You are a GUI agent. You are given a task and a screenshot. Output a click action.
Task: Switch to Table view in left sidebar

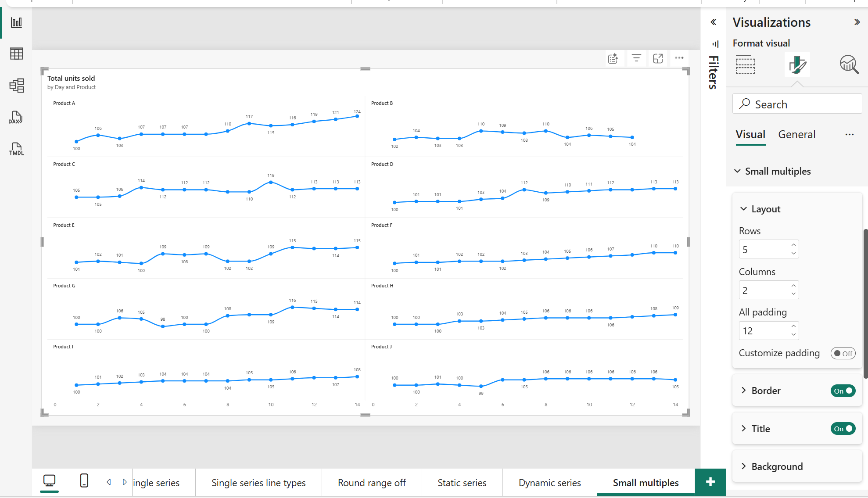click(x=16, y=53)
